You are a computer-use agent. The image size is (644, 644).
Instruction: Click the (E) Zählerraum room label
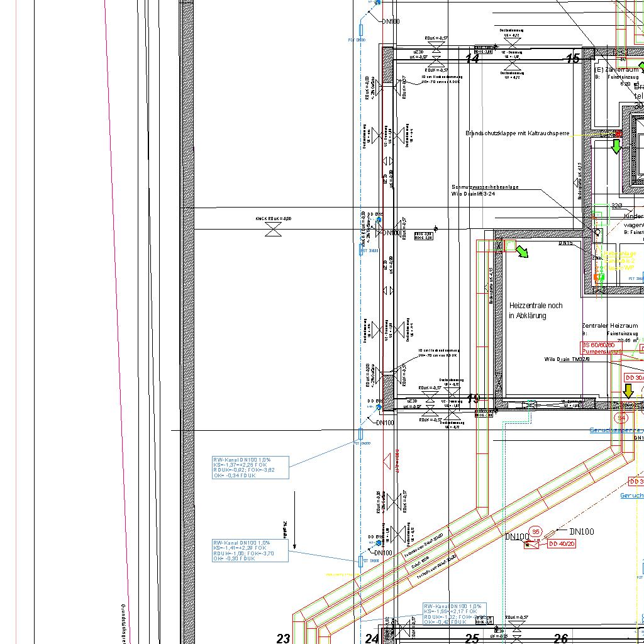(x=616, y=70)
